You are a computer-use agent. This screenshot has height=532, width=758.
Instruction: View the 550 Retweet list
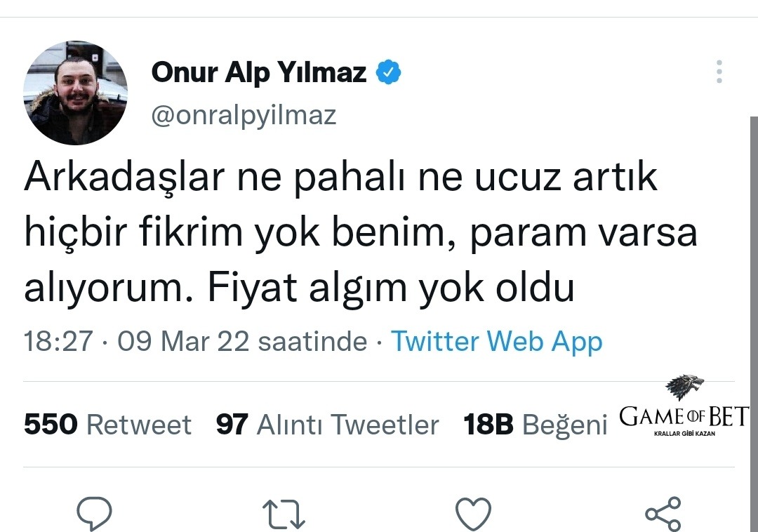tap(107, 425)
